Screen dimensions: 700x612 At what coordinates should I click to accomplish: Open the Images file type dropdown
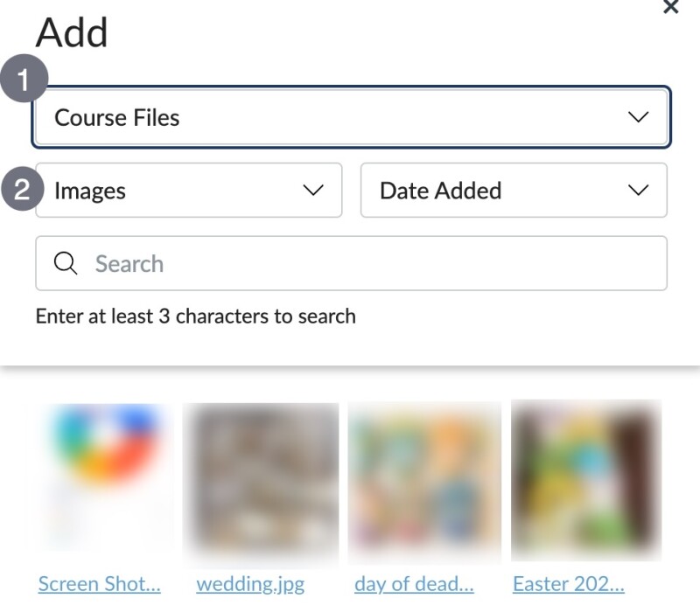tap(188, 191)
